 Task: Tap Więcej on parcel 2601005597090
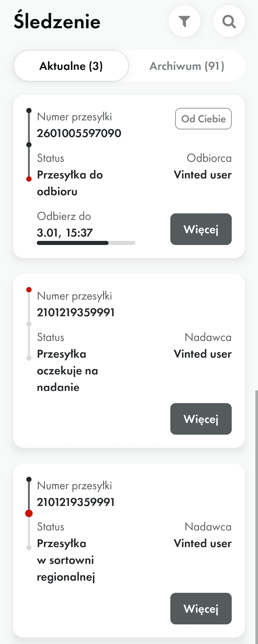pos(201,229)
